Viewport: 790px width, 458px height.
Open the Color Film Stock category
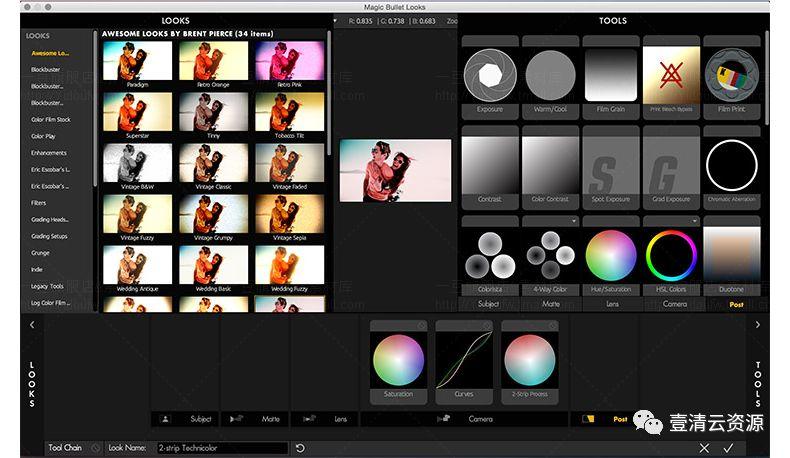click(x=50, y=119)
